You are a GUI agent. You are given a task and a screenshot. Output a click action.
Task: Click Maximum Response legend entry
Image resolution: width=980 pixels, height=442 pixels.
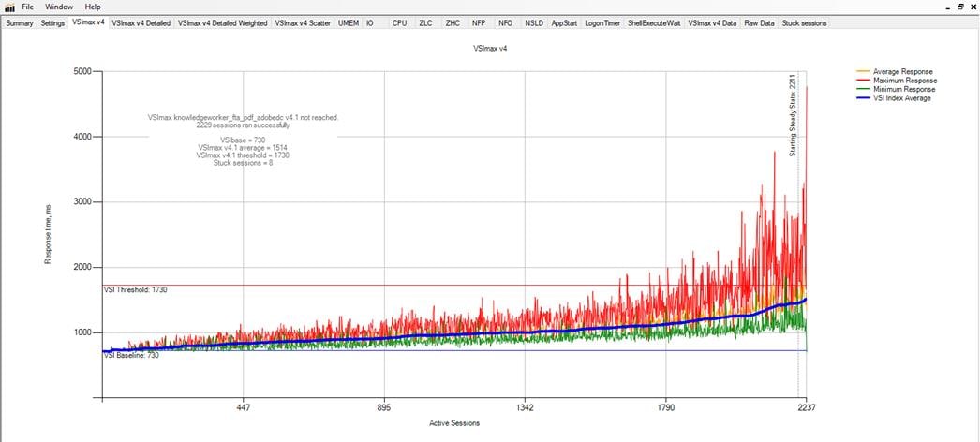[897, 81]
